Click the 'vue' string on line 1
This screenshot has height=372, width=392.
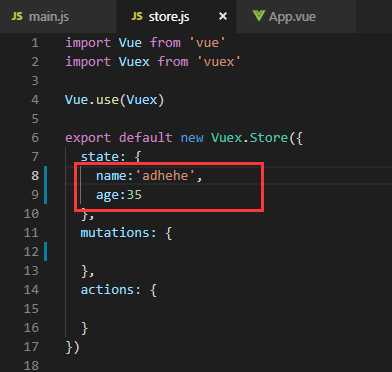coord(207,43)
